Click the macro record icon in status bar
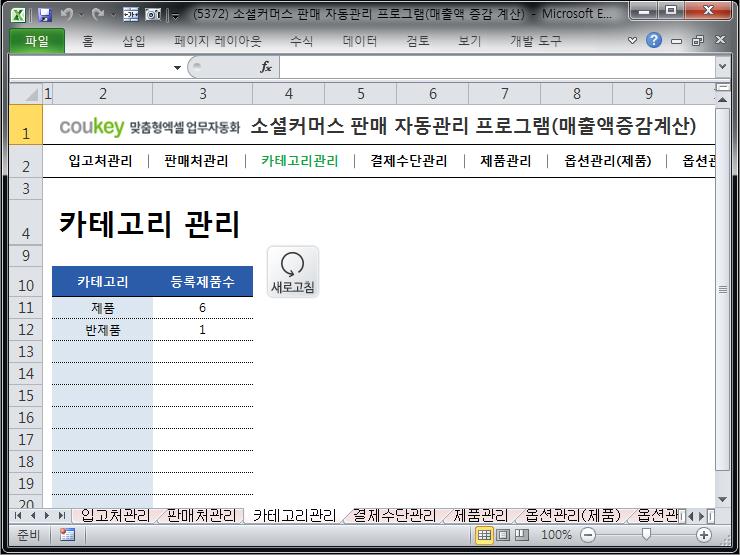The height and width of the screenshot is (555, 740). pos(67,535)
